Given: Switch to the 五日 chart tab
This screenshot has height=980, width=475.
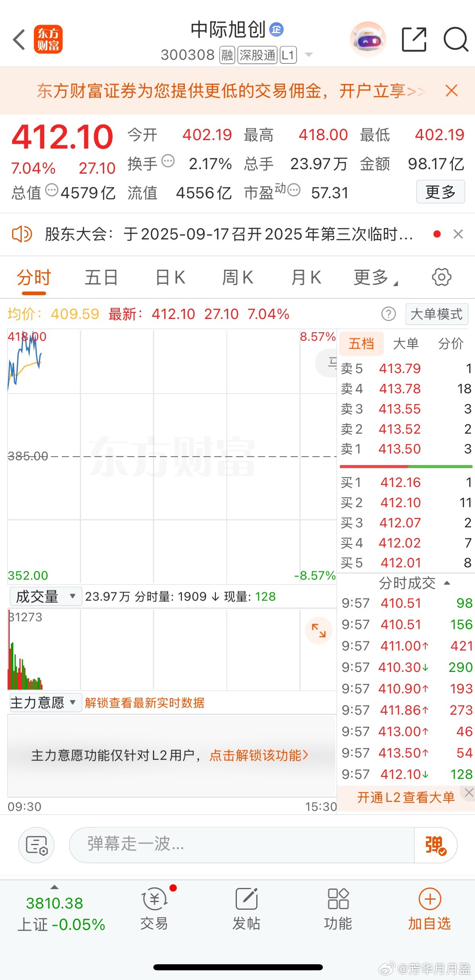Looking at the screenshot, I should click(101, 278).
